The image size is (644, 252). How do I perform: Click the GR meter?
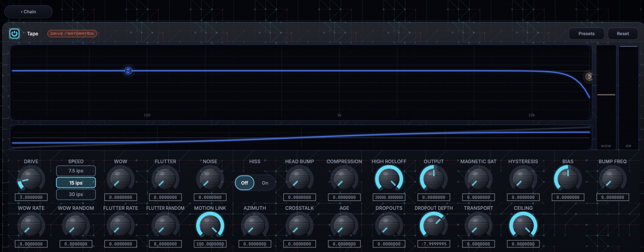628,97
